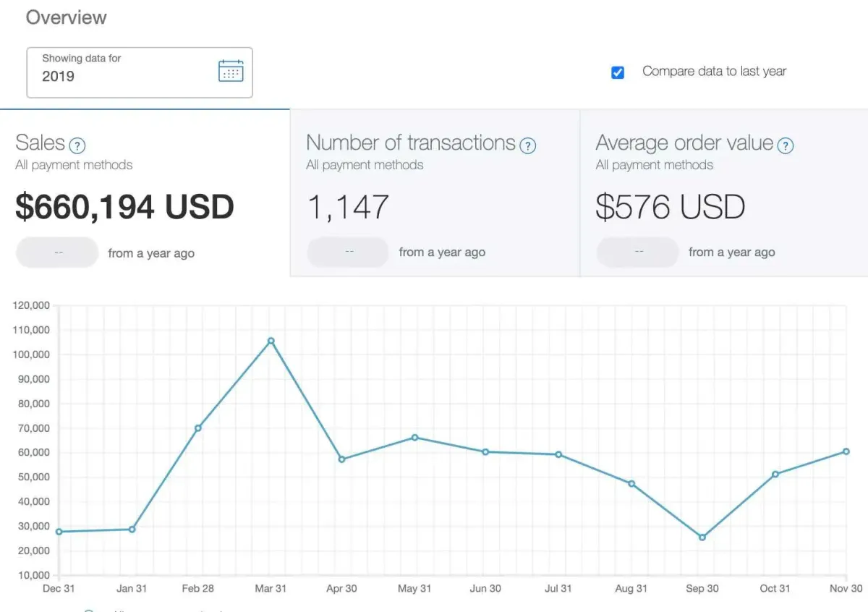Viewport: 868px width, 612px height.
Task: Uncheck Compare data to last year
Action: 618,72
